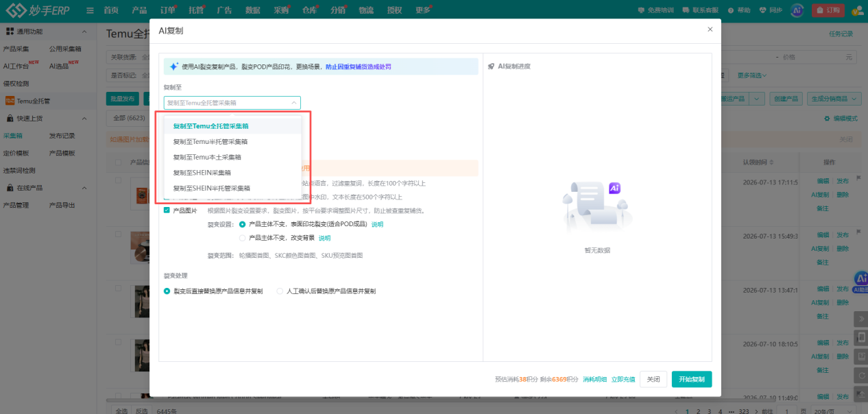This screenshot has width=868, height=414.
Task: Click the 编辑模式 gear icon
Action: [827, 119]
